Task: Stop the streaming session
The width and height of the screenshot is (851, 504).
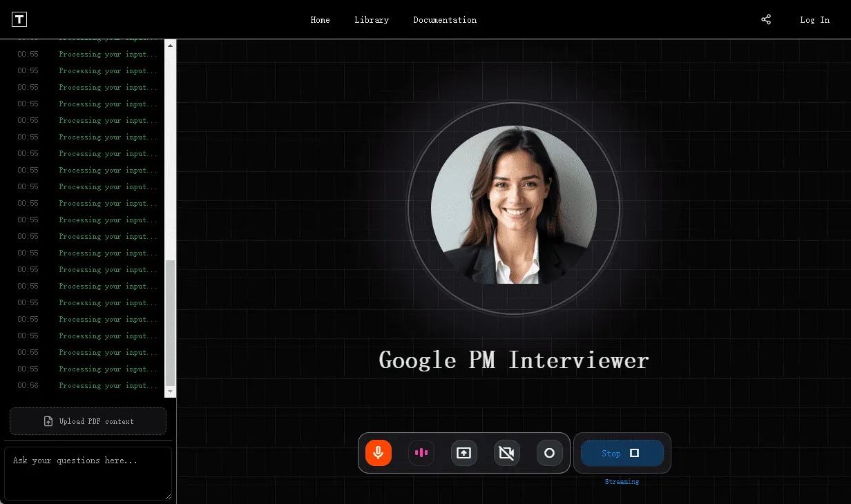Action: coord(622,453)
